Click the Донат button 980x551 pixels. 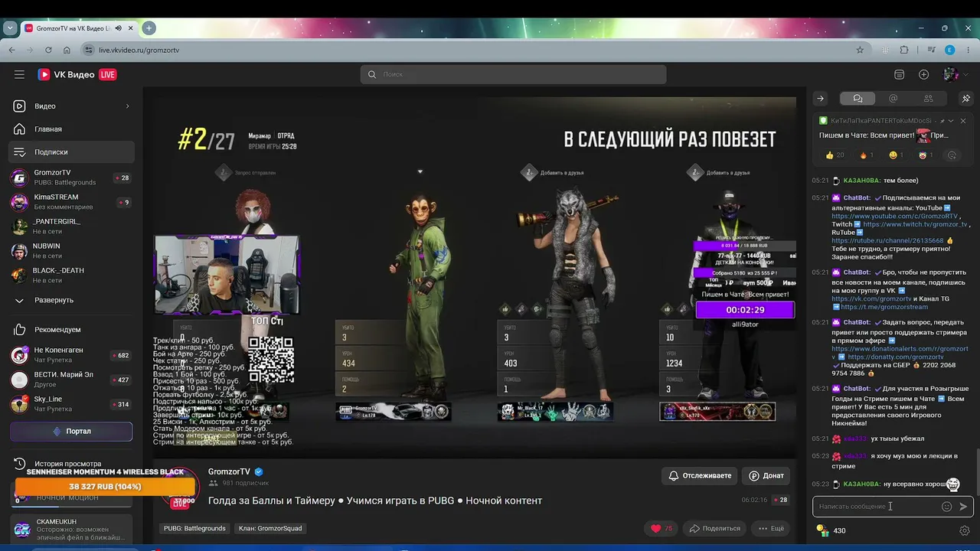coord(766,476)
